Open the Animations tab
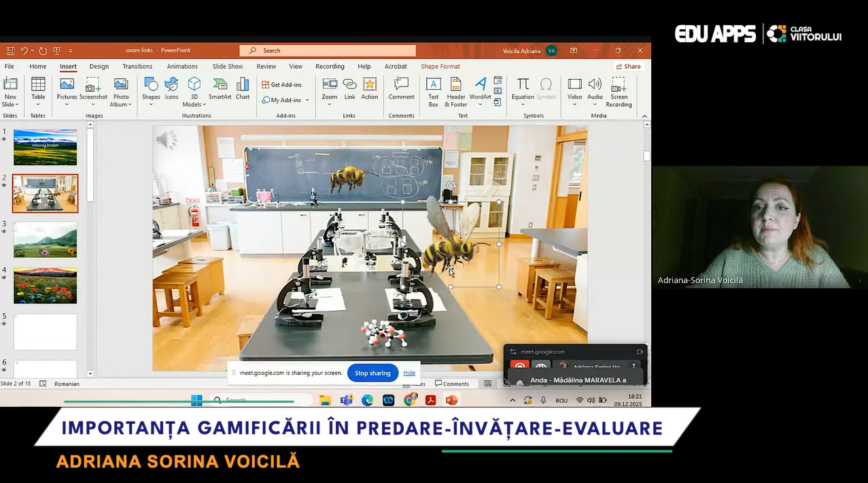This screenshot has height=483, width=868. pos(182,67)
